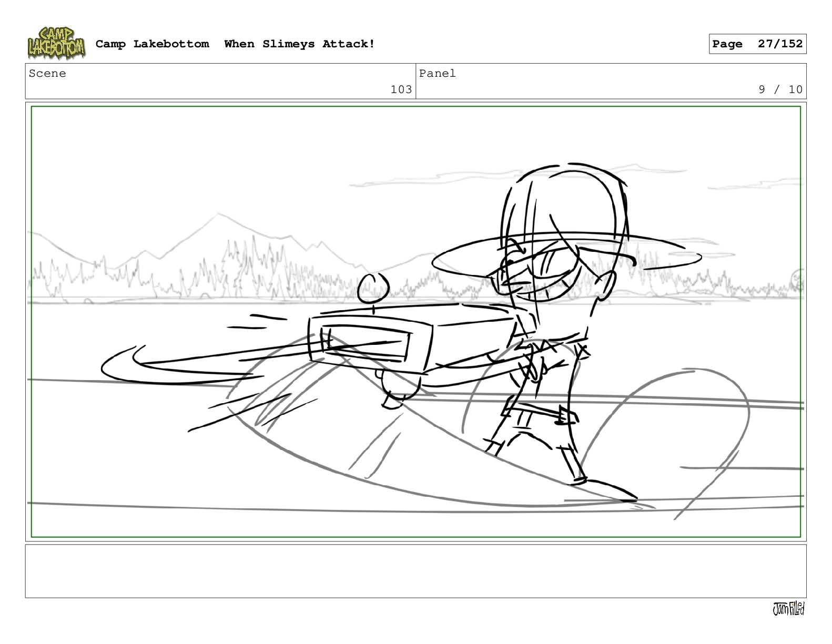
Task: Click the 'Page 27/152' box
Action: point(757,44)
